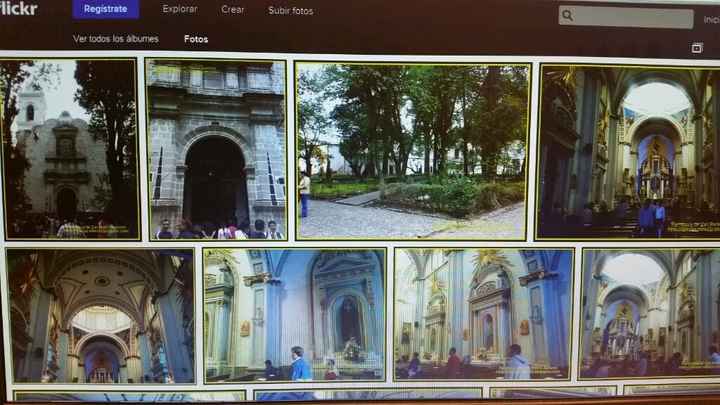Open the blue side altar niche photo
The image size is (720, 405).
coord(294,315)
